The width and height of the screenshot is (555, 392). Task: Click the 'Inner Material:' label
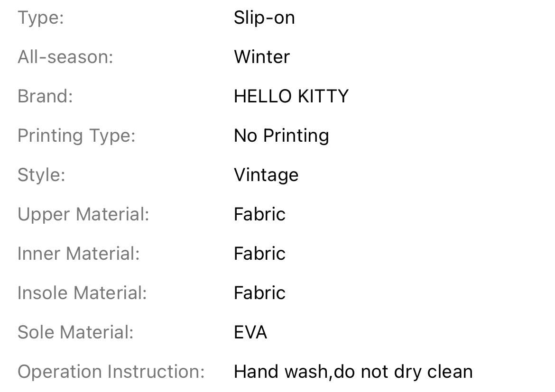[x=79, y=254]
